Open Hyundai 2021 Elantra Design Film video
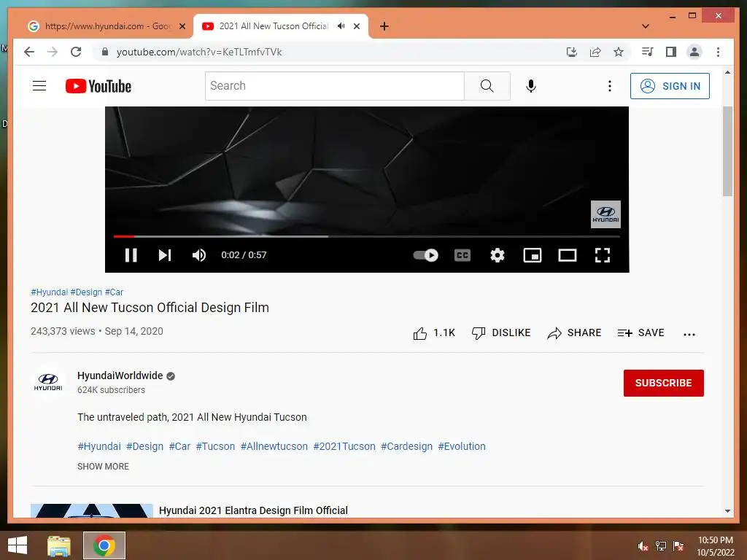Screen dimensions: 747x560 (253, 510)
